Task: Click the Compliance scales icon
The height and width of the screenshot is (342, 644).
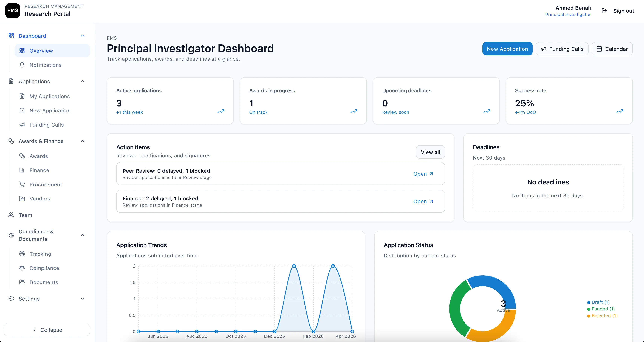Action: (x=22, y=268)
